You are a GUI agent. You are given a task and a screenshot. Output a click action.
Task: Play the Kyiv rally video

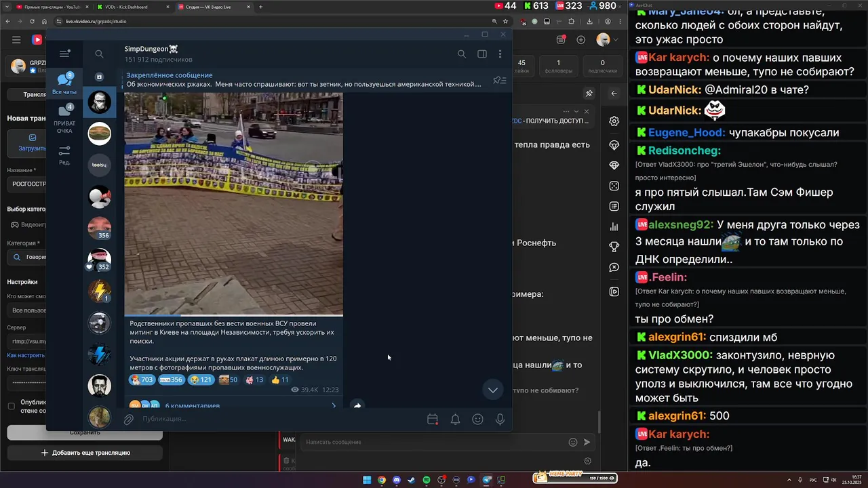pos(234,203)
